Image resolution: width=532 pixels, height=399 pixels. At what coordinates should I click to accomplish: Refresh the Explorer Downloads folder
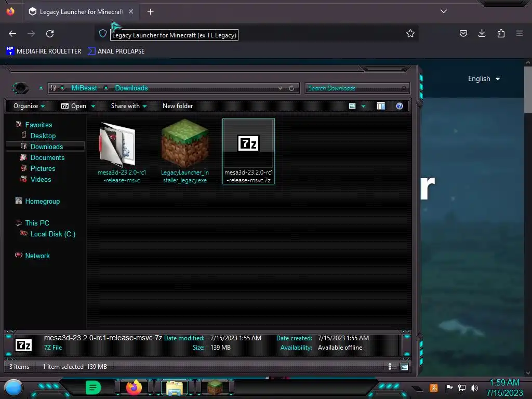[x=291, y=88]
